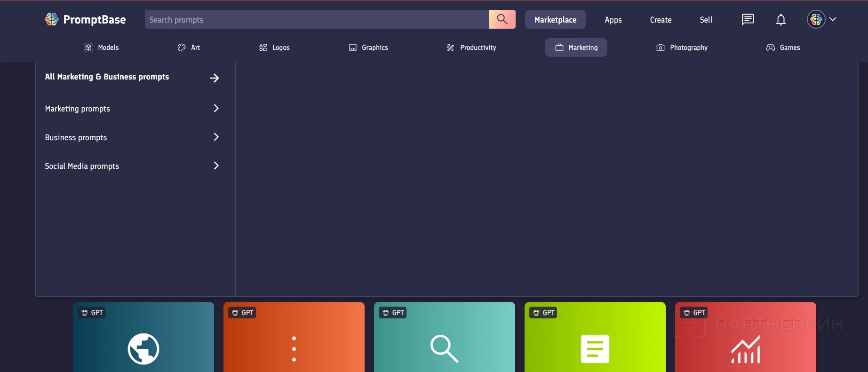The image size is (868, 372).
Task: Expand Social Media prompts chevron
Action: (x=216, y=166)
